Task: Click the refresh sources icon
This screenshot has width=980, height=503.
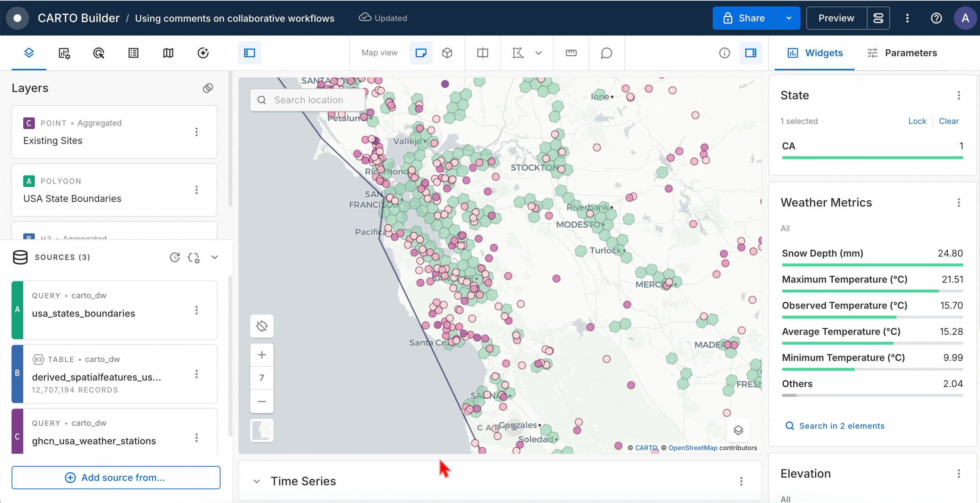Action: point(174,257)
